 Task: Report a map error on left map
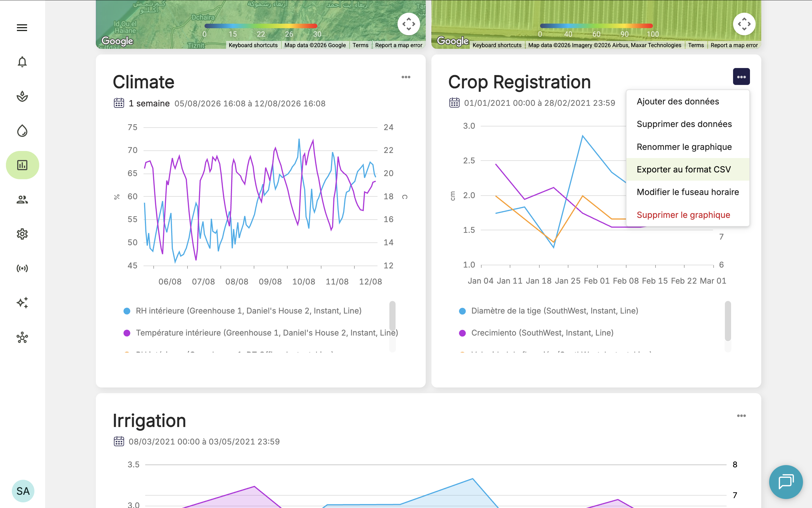pos(399,45)
